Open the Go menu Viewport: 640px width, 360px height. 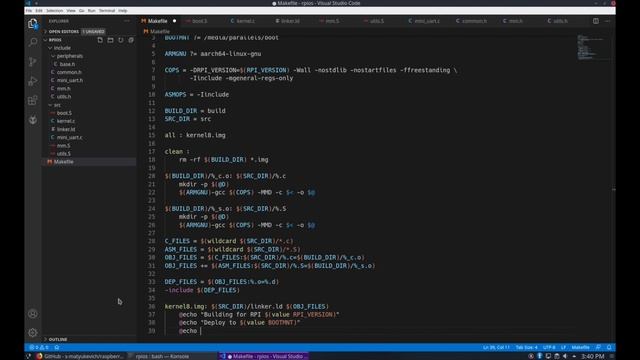click(x=82, y=11)
